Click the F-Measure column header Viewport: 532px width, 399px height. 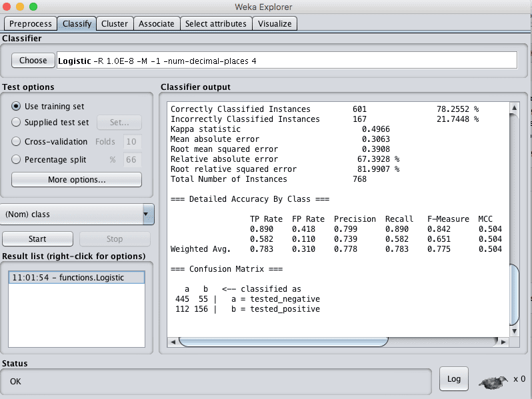click(448, 219)
